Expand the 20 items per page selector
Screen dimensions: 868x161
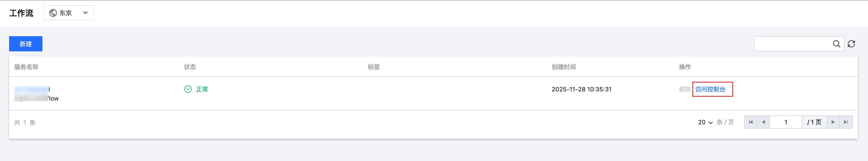(x=705, y=122)
